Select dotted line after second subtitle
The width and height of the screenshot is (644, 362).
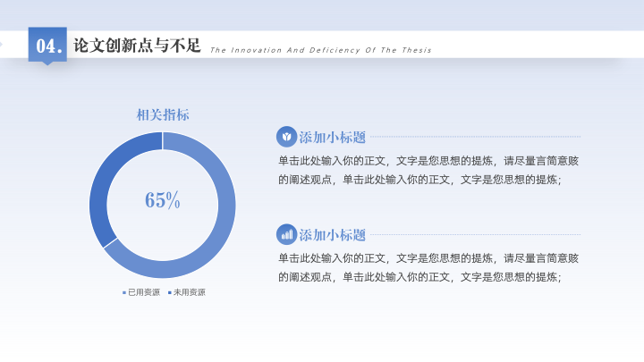pyautogui.click(x=475, y=235)
